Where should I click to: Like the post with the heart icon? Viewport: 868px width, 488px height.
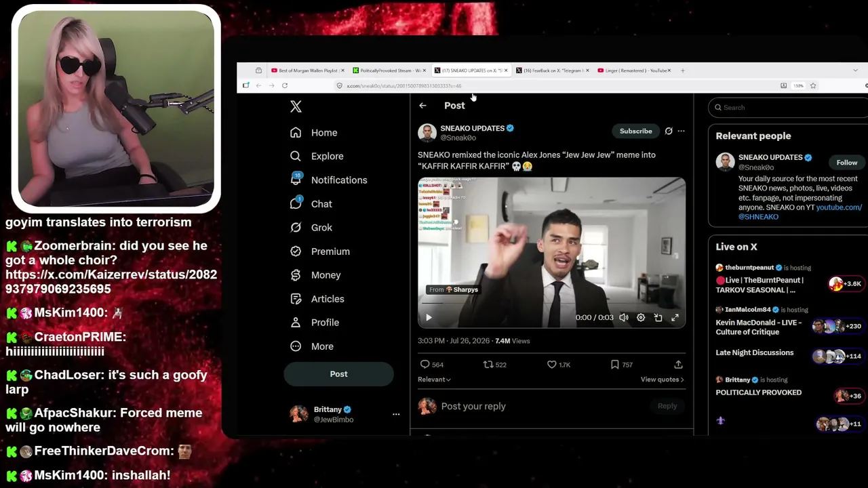click(552, 365)
